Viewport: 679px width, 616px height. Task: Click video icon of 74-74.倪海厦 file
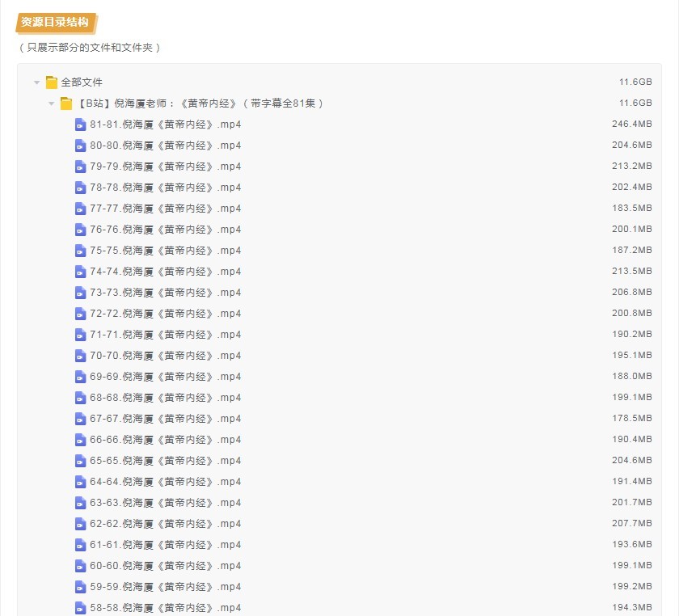click(x=81, y=272)
